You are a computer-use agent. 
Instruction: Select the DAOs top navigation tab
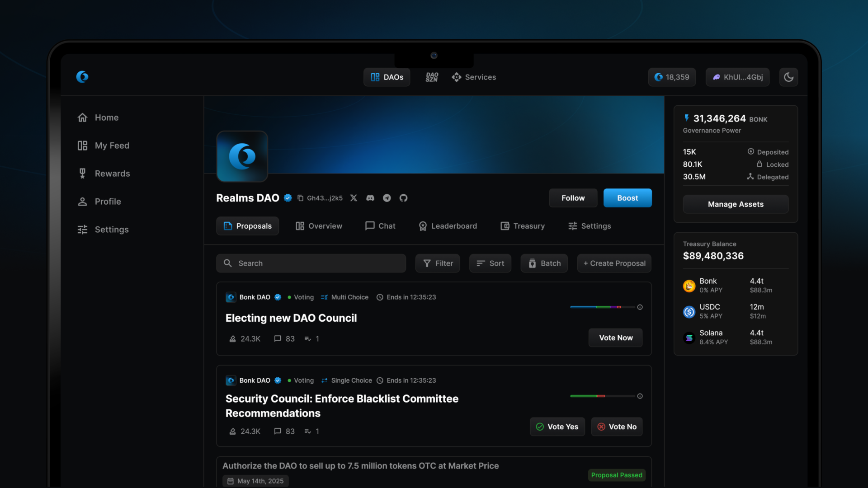pyautogui.click(x=387, y=77)
